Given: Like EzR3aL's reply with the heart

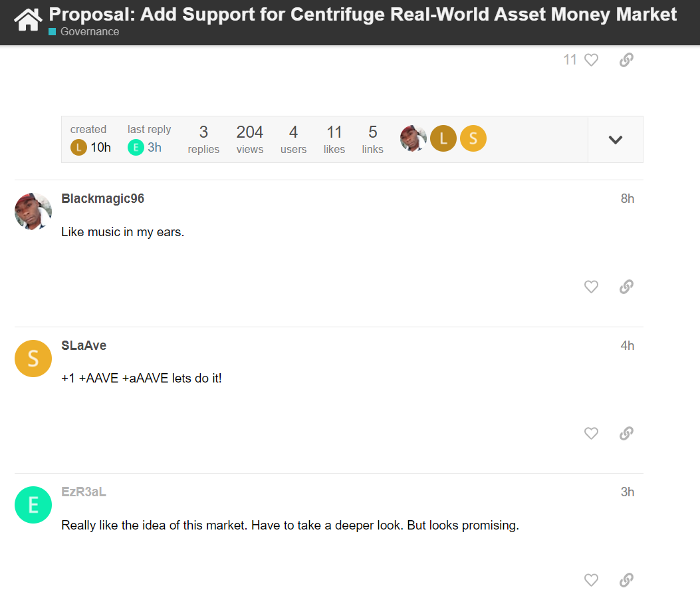Looking at the screenshot, I should (x=591, y=580).
